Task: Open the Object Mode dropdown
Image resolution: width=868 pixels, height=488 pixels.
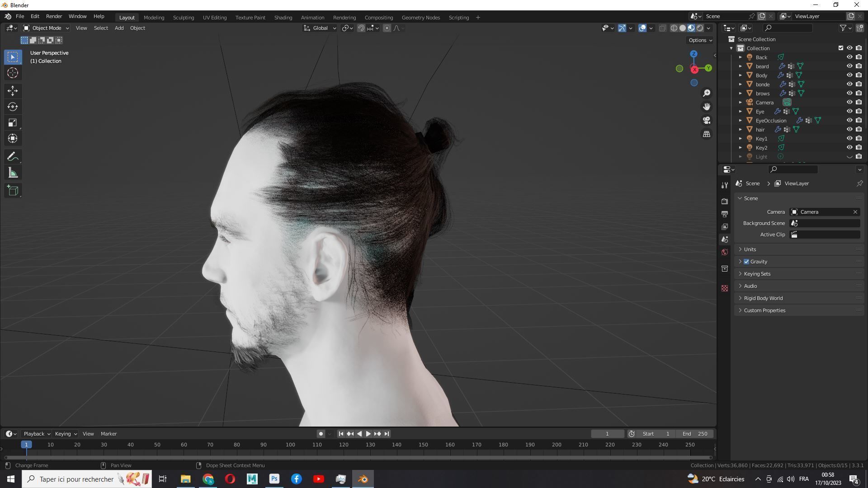Action: click(46, 28)
